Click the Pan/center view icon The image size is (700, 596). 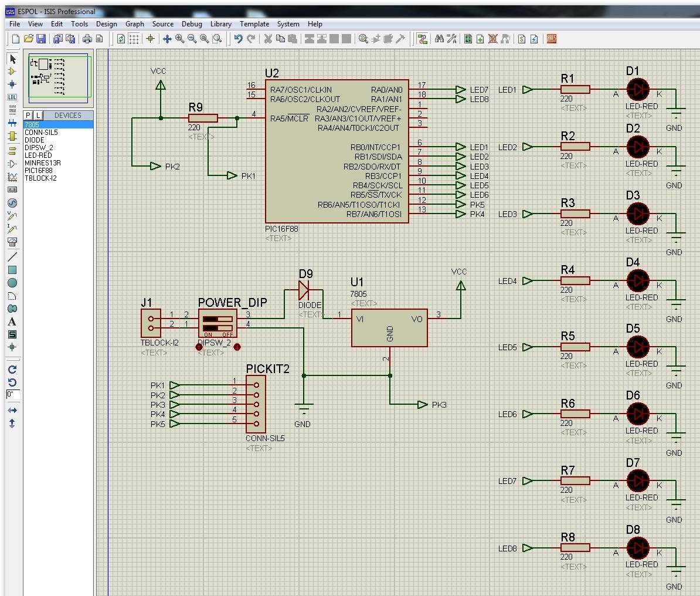[168, 39]
